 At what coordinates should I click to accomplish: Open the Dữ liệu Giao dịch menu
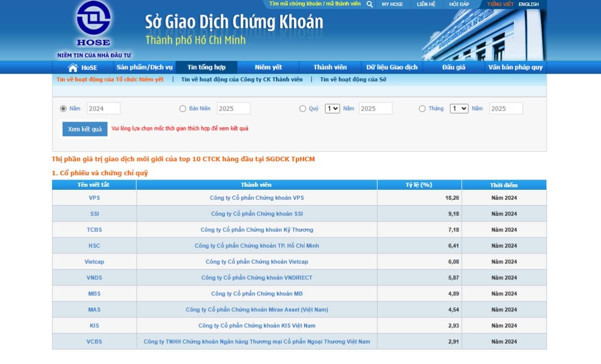tap(392, 68)
